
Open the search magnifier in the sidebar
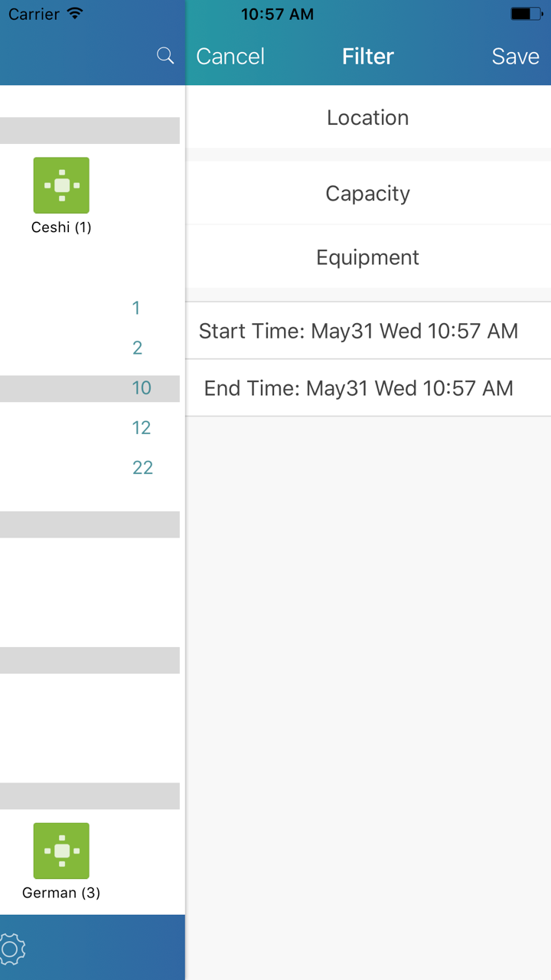click(165, 56)
